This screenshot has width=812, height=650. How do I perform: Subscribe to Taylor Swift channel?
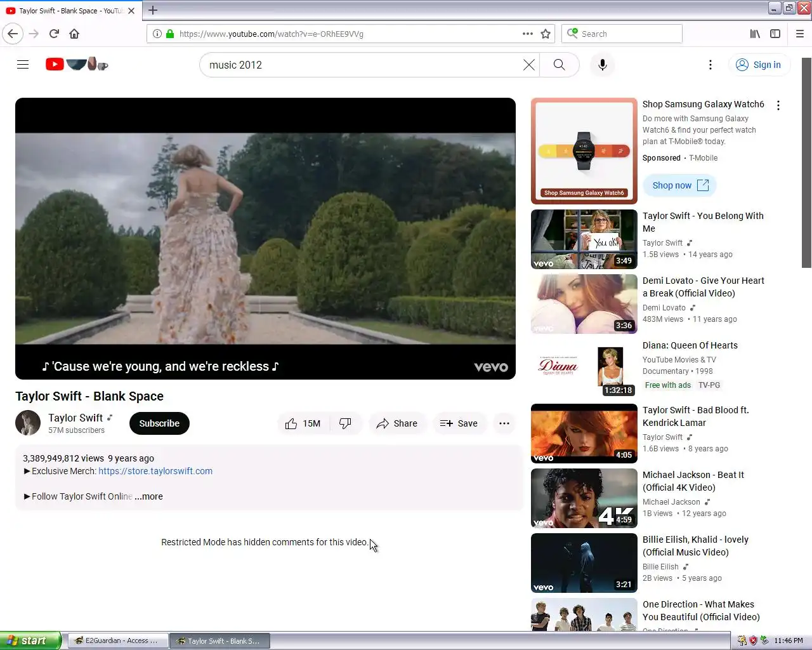coord(159,423)
